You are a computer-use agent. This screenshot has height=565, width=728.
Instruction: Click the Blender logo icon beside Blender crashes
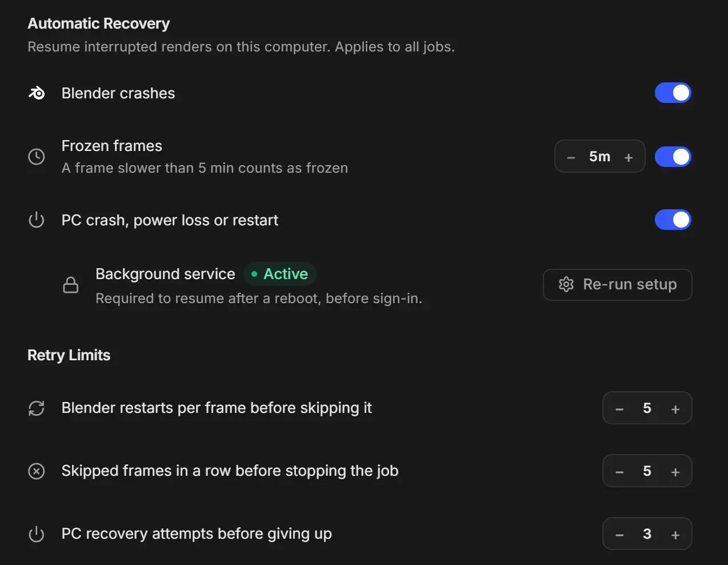coord(37,93)
